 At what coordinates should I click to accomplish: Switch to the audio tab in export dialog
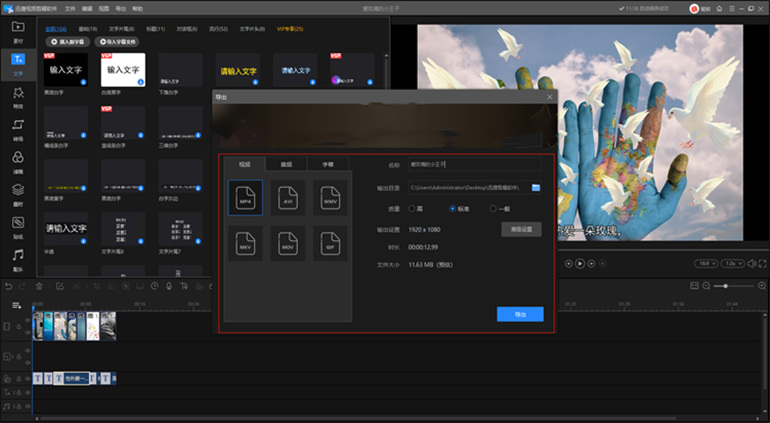pos(286,164)
